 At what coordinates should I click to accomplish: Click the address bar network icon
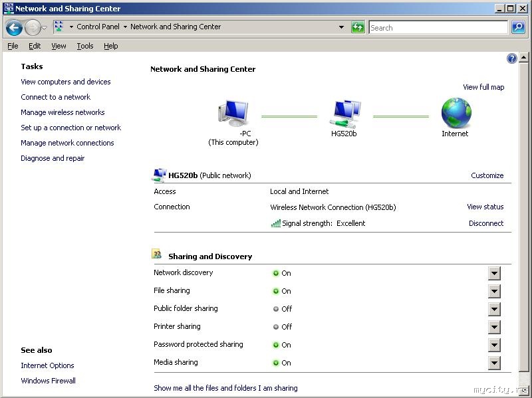59,27
